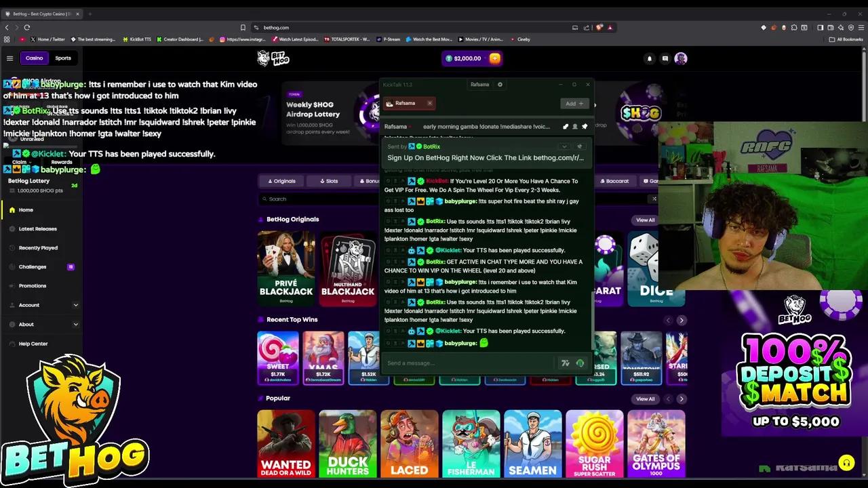Unpin the BotRix pinned message

tap(579, 146)
